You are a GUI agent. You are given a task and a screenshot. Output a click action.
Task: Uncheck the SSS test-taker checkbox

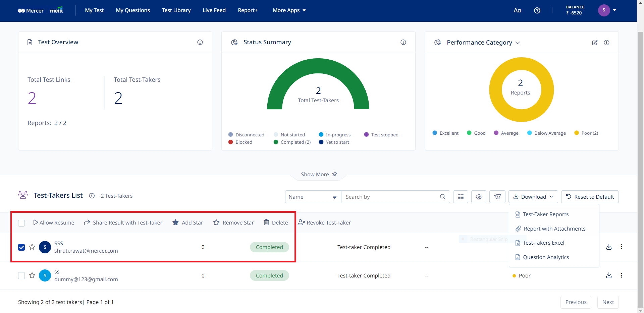point(21,247)
